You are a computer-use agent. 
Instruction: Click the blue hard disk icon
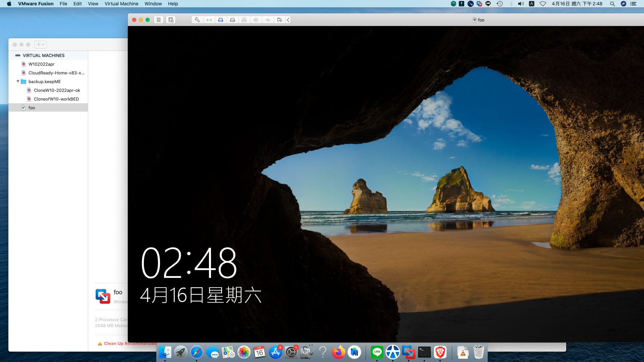point(221,20)
